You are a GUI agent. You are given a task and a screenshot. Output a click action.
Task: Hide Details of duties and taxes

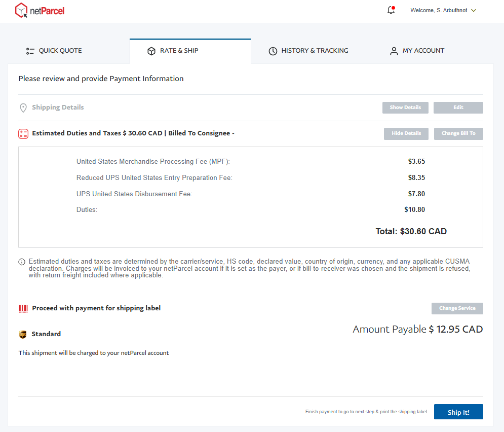(x=406, y=133)
